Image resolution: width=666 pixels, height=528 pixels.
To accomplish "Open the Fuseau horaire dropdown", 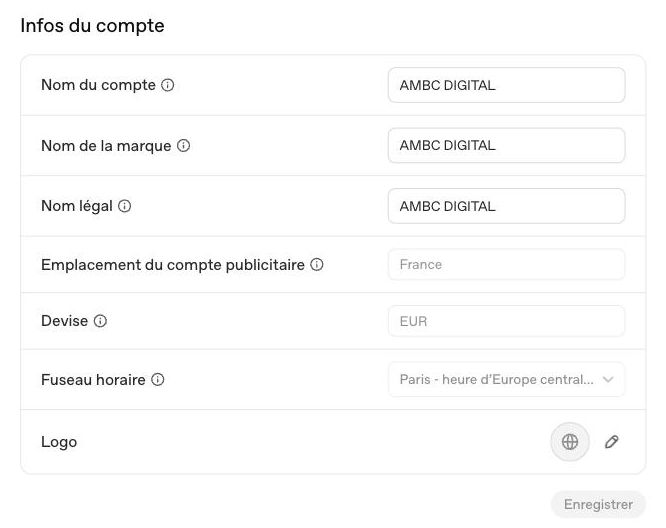I will point(506,379).
